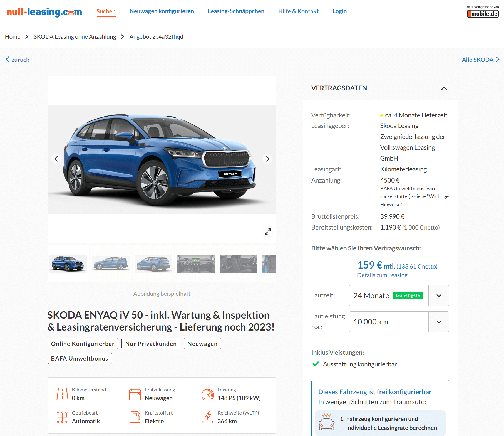Click step 1 Fahrzeug konfigurieren text

388,423
